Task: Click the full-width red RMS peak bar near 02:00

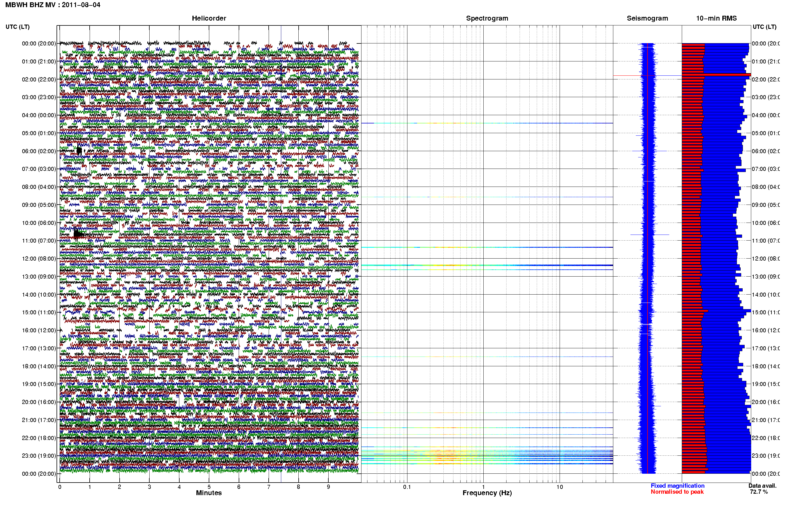Action: 716,75
